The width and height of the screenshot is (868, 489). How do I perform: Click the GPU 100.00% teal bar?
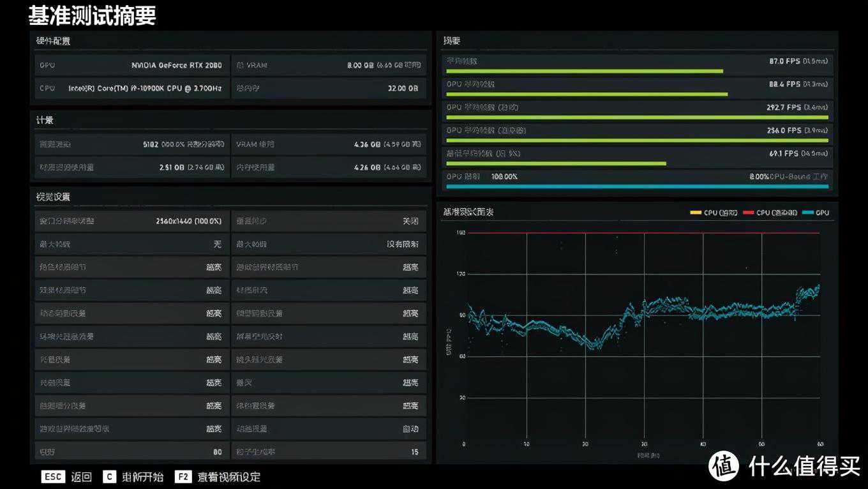tap(637, 186)
